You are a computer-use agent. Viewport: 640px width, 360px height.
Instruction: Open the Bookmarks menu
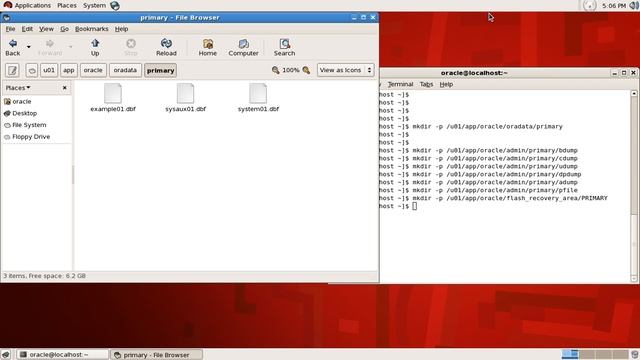tap(91, 29)
